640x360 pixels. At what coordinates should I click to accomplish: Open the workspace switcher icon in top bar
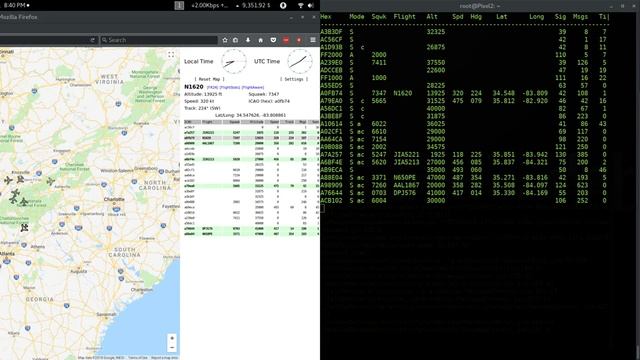(x=179, y=5)
